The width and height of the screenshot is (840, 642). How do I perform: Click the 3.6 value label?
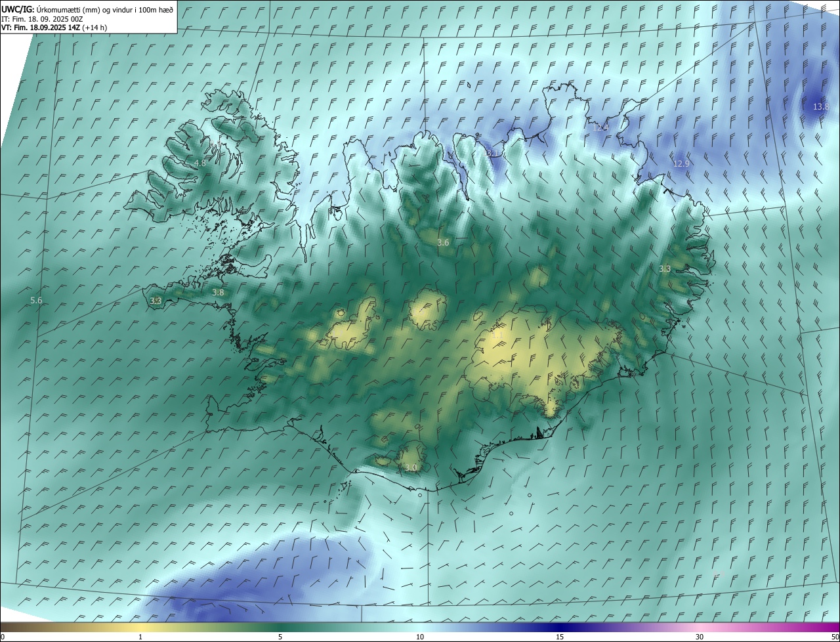pyautogui.click(x=443, y=242)
